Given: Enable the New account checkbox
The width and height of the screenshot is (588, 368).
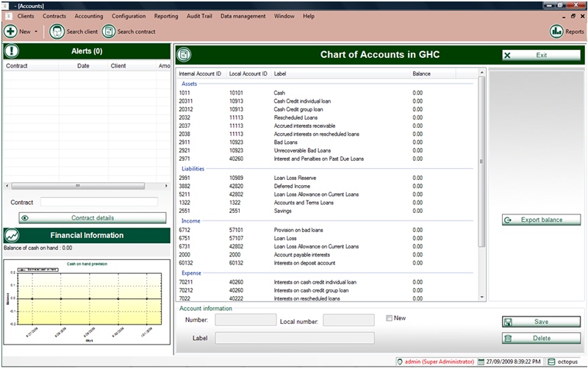Looking at the screenshot, I should (x=390, y=318).
